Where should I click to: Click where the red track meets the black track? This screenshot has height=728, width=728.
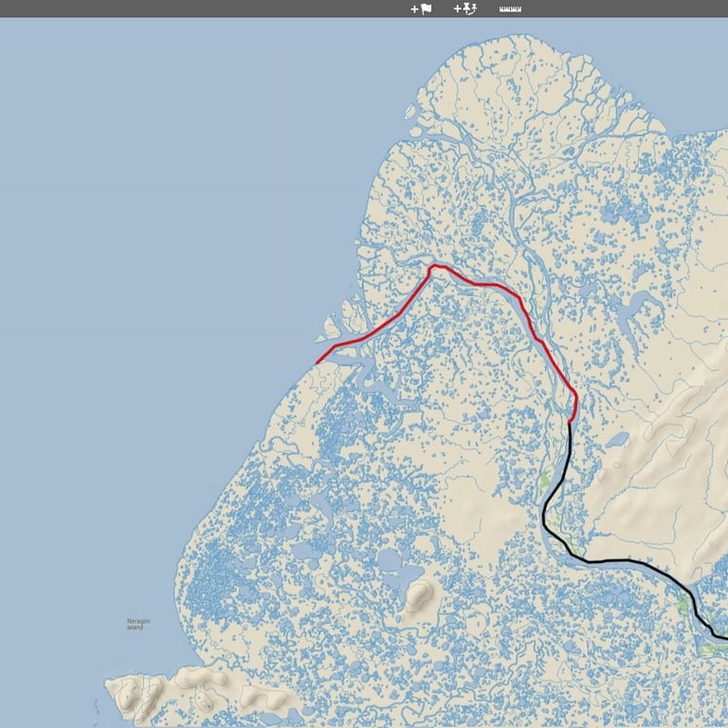[570, 423]
